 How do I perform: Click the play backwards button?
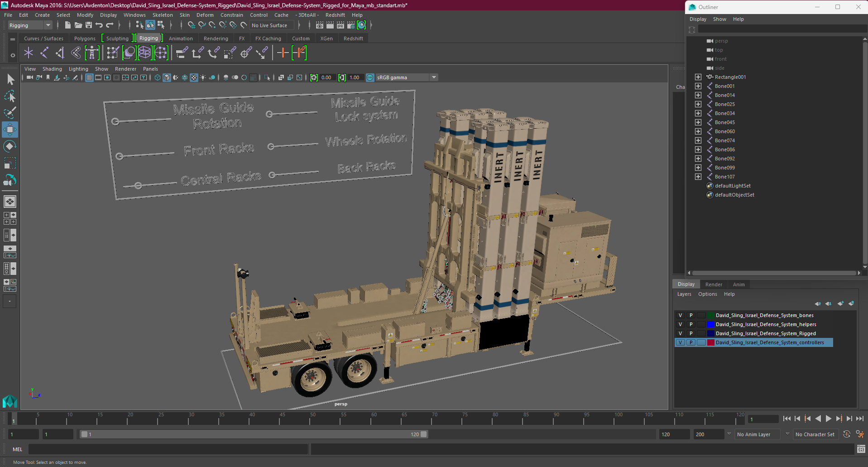[818, 419]
